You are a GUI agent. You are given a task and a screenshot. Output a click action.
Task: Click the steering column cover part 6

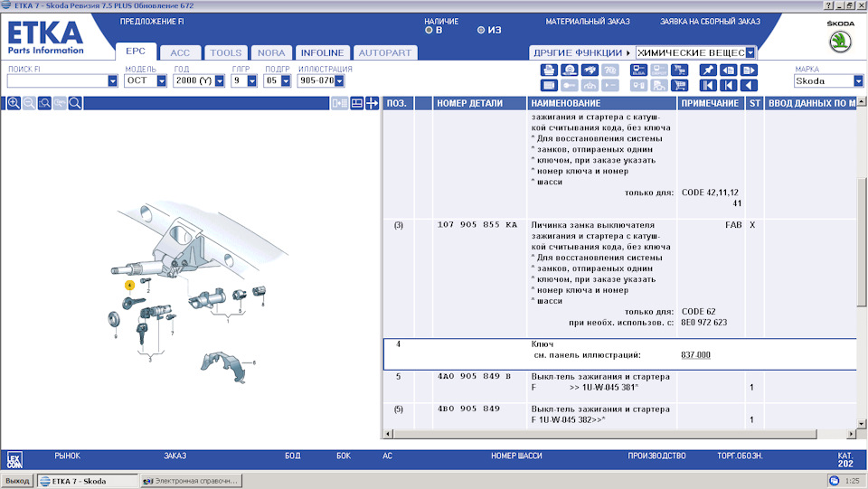coord(222,366)
